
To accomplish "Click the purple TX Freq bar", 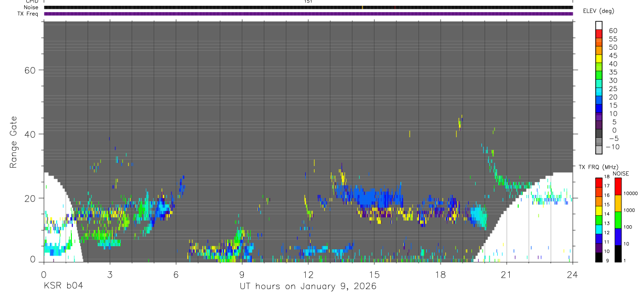I will click(x=308, y=14).
